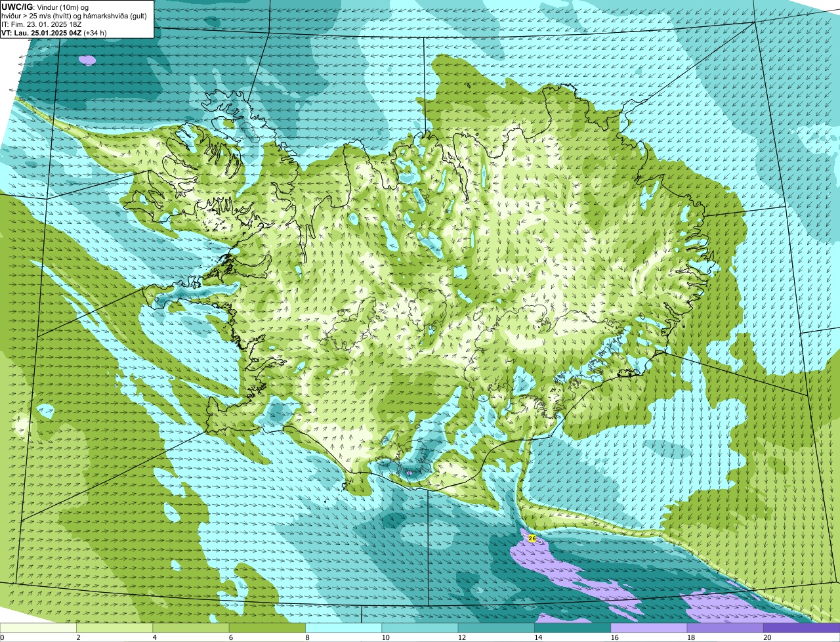
Task: Click the legend label '2'
Action: point(78,637)
